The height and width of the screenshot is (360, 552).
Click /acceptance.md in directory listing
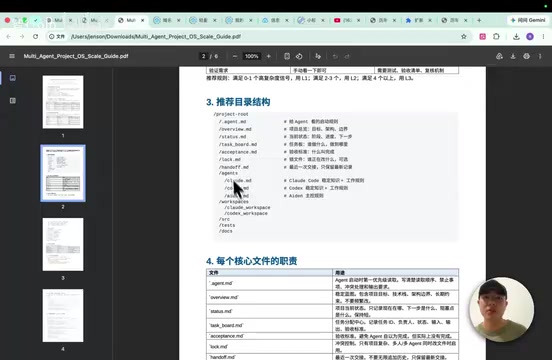pos(238,152)
